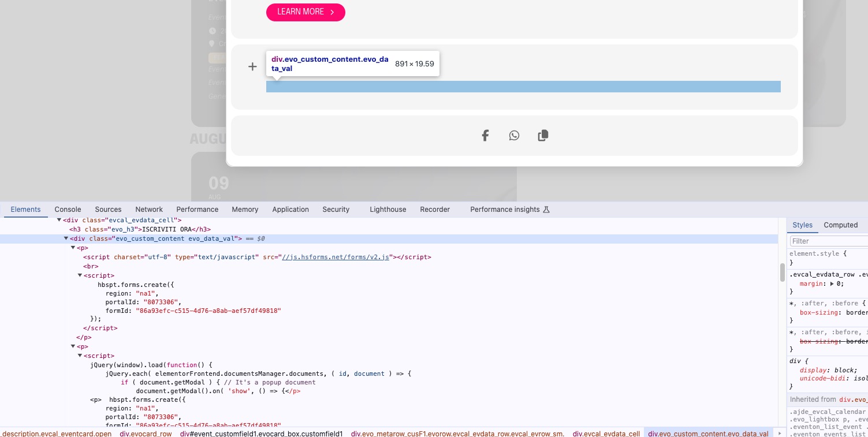Share event via WhatsApp icon
Viewport: 868px width, 437px height.
tap(514, 136)
